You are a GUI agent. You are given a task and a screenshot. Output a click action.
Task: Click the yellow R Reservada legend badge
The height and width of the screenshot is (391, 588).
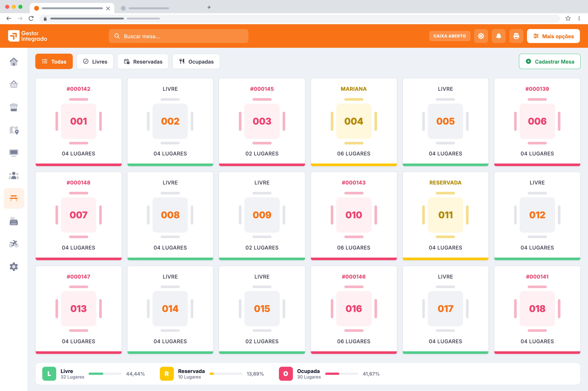(x=167, y=374)
